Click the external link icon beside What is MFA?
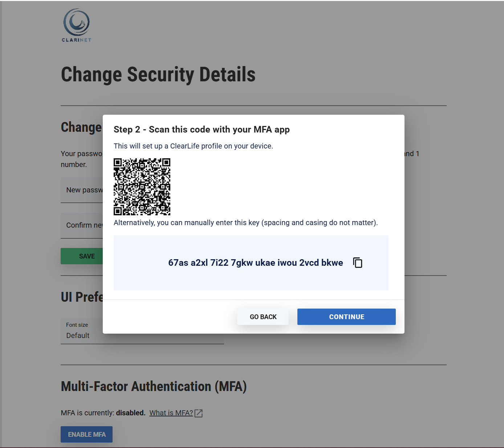This screenshot has height=448, width=504. [199, 413]
